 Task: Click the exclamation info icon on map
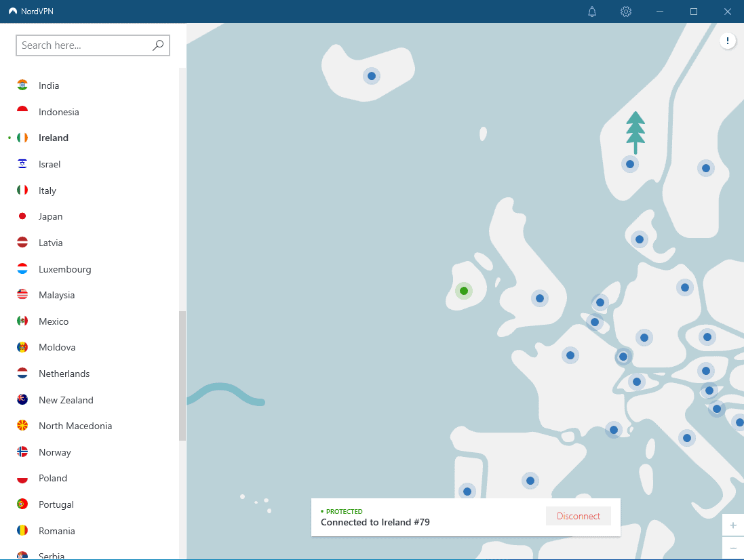coord(728,41)
